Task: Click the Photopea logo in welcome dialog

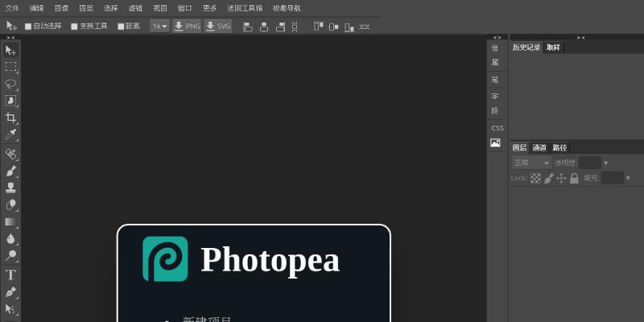Action: (165, 258)
